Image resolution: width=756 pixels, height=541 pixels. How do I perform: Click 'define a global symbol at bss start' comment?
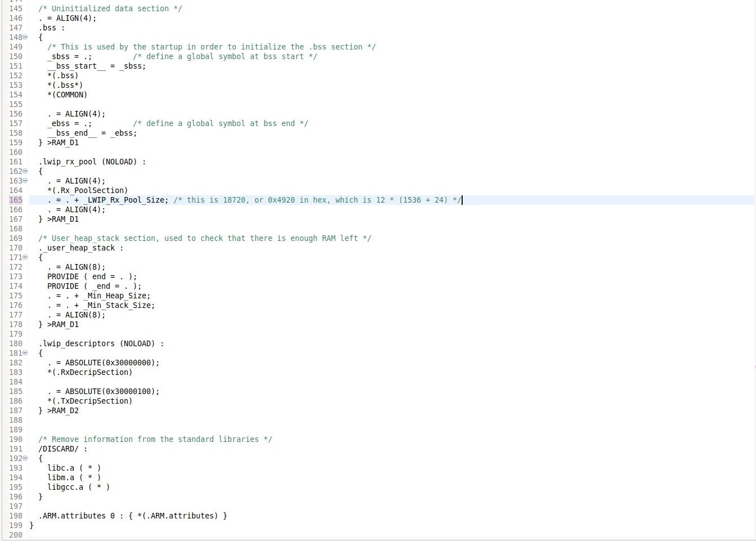pos(225,56)
